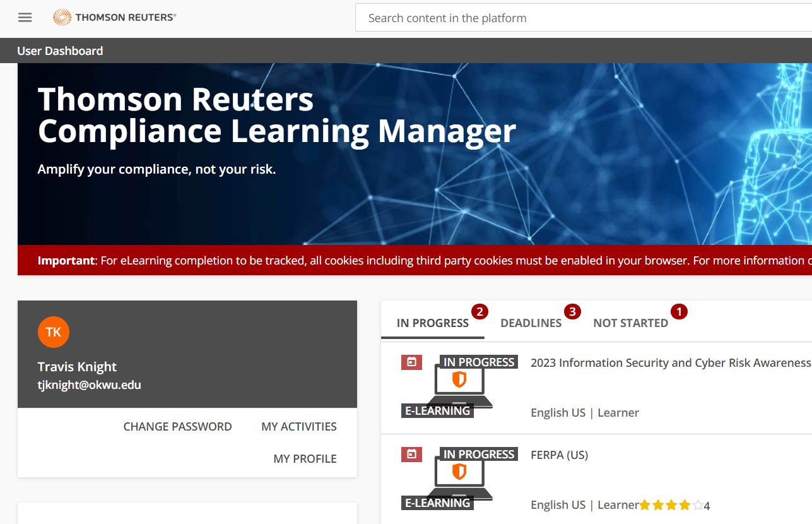Click the Thomson Reuters logo

click(x=115, y=18)
